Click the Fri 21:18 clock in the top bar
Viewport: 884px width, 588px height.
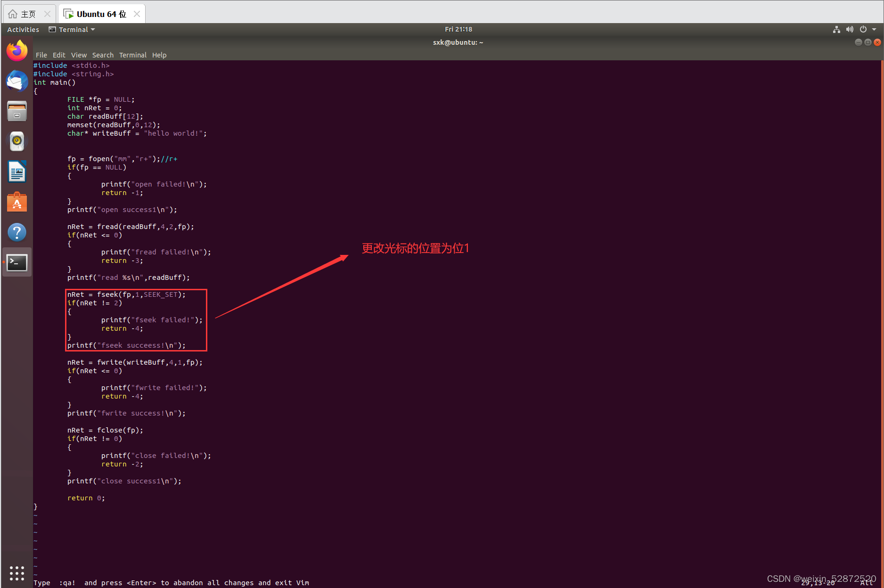point(458,29)
